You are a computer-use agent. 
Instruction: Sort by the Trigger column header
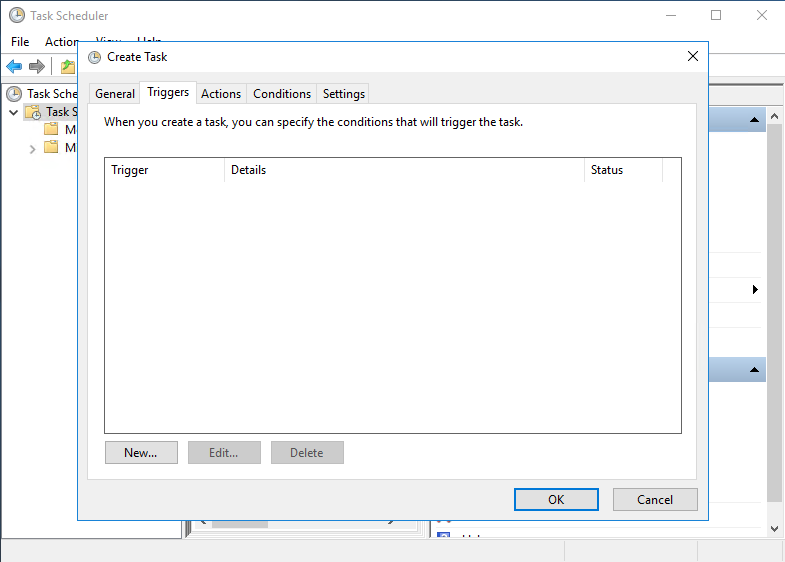point(165,170)
